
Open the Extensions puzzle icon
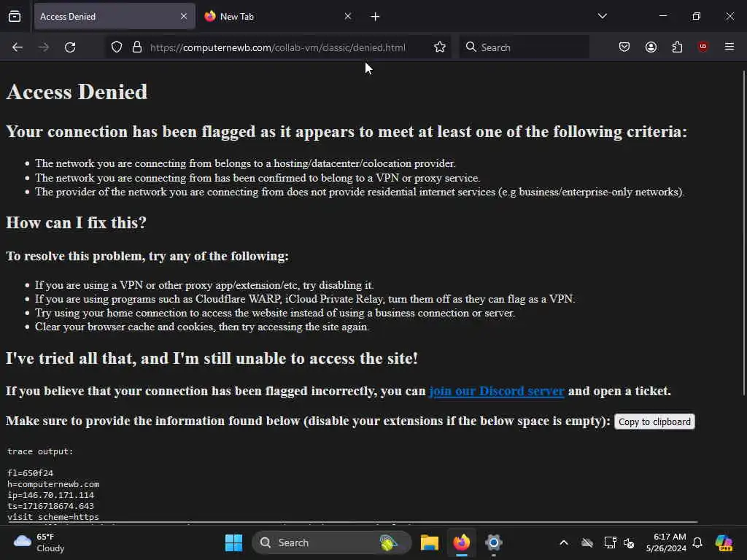677,47
